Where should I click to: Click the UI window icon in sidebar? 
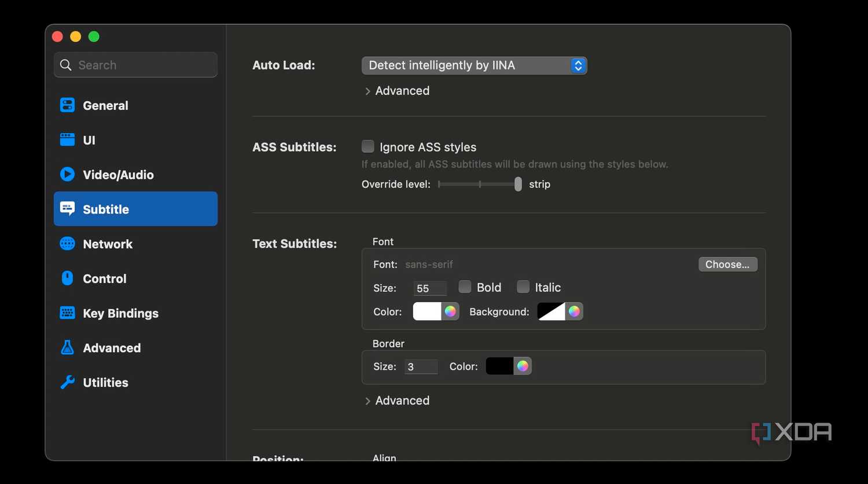[67, 140]
